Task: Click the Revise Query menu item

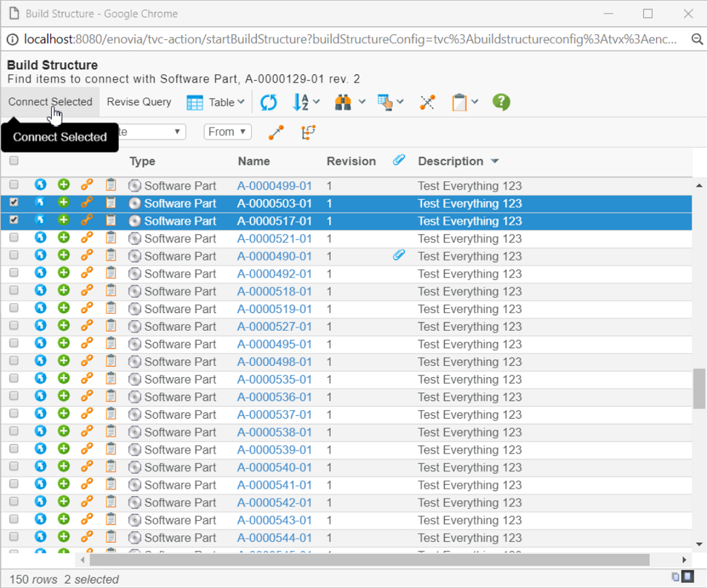Action: pos(139,102)
